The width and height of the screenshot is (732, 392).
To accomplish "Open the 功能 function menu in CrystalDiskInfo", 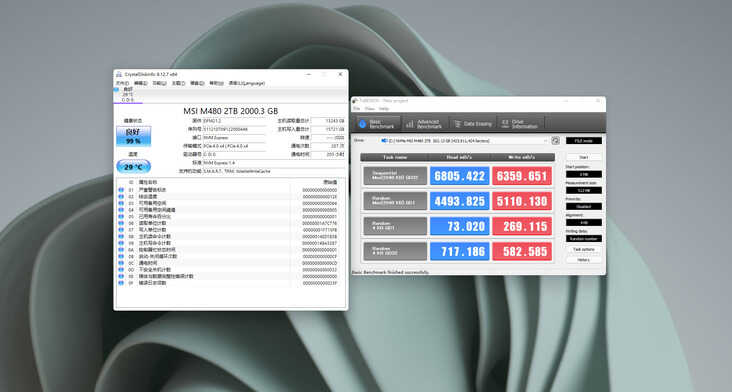I will 159,83.
